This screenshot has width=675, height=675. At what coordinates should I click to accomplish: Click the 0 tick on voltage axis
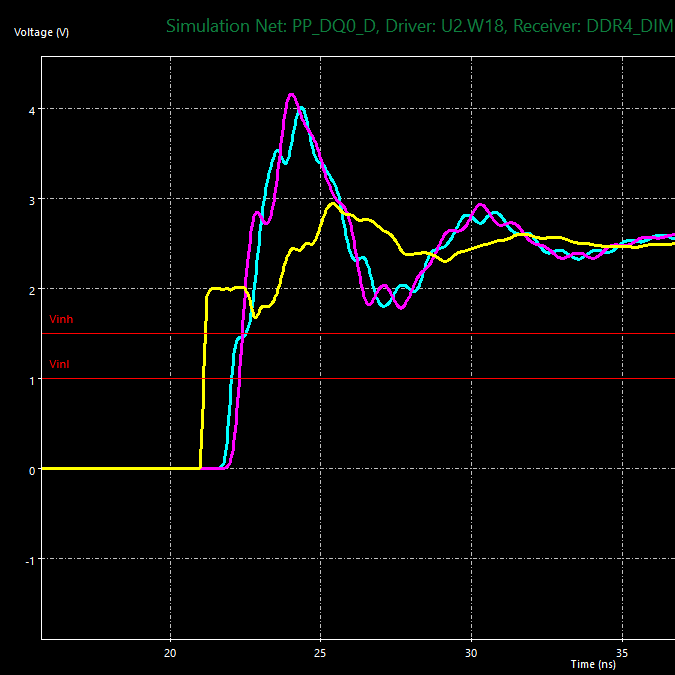tap(31, 471)
